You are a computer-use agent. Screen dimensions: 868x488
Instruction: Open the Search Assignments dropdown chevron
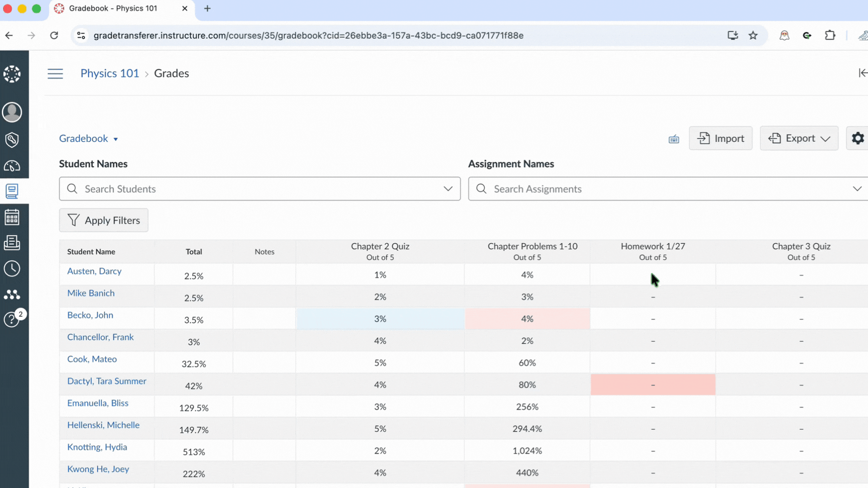pos(858,189)
